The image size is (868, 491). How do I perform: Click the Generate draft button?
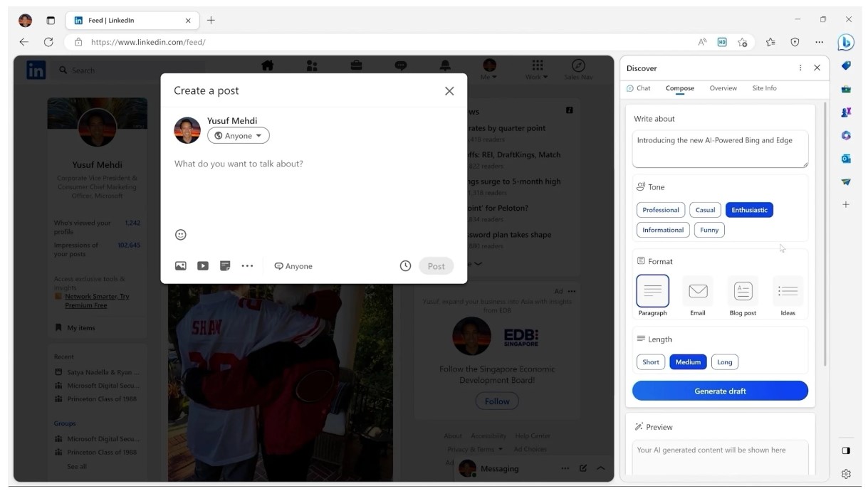pyautogui.click(x=720, y=391)
